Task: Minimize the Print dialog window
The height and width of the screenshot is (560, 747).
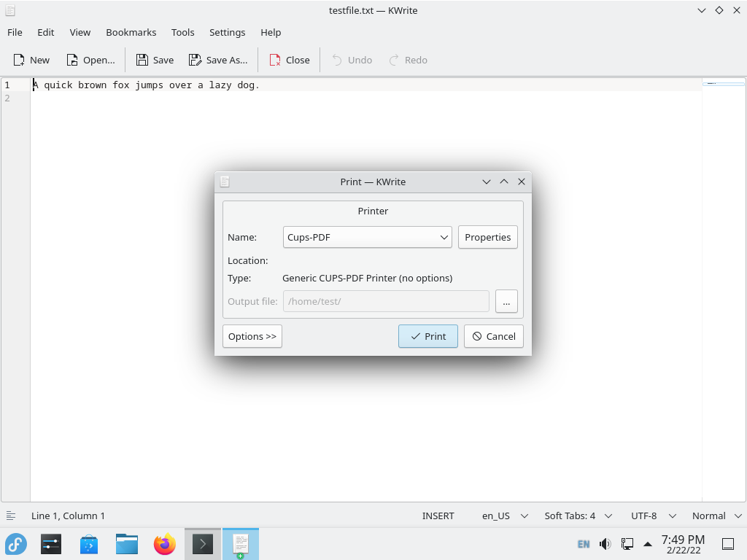Action: 487,182
